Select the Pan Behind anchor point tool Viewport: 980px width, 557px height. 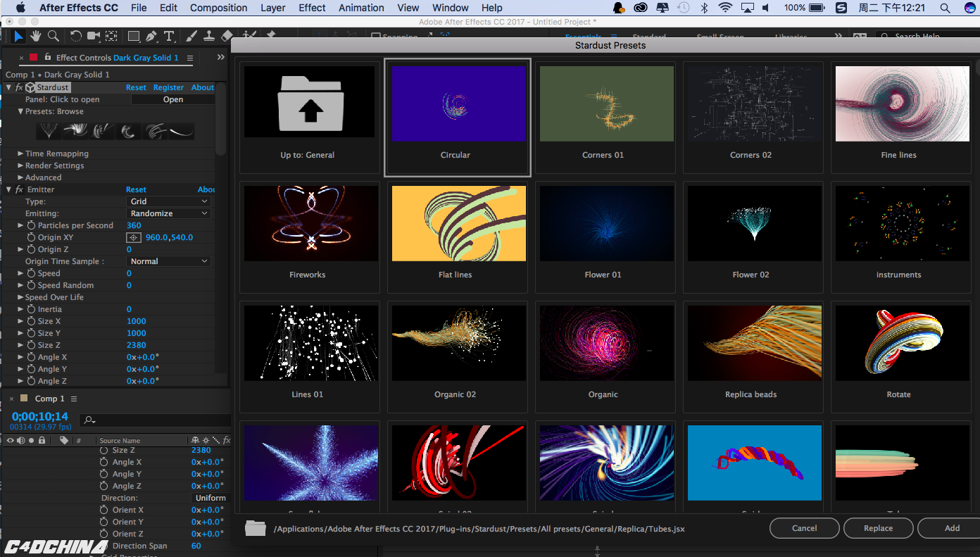click(111, 36)
